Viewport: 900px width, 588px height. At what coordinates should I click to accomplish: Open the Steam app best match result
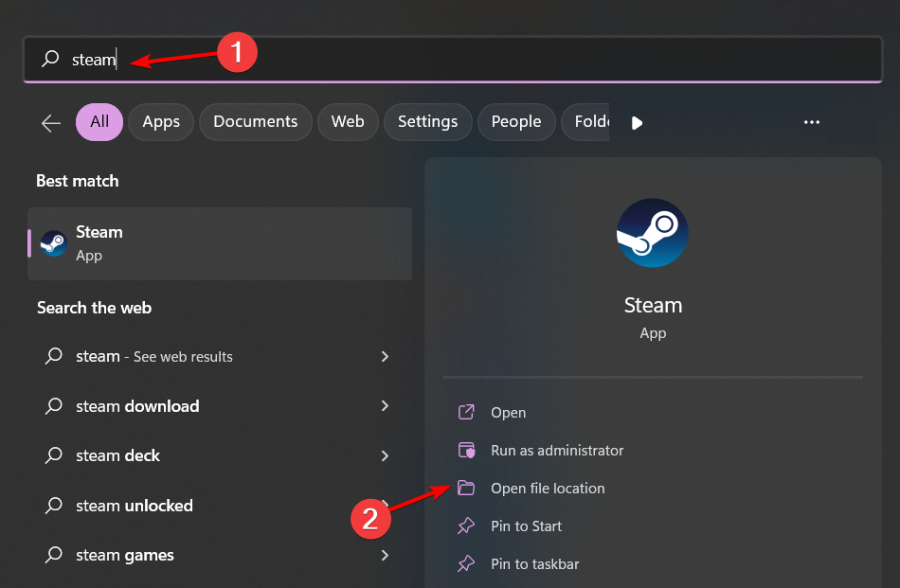tap(220, 243)
